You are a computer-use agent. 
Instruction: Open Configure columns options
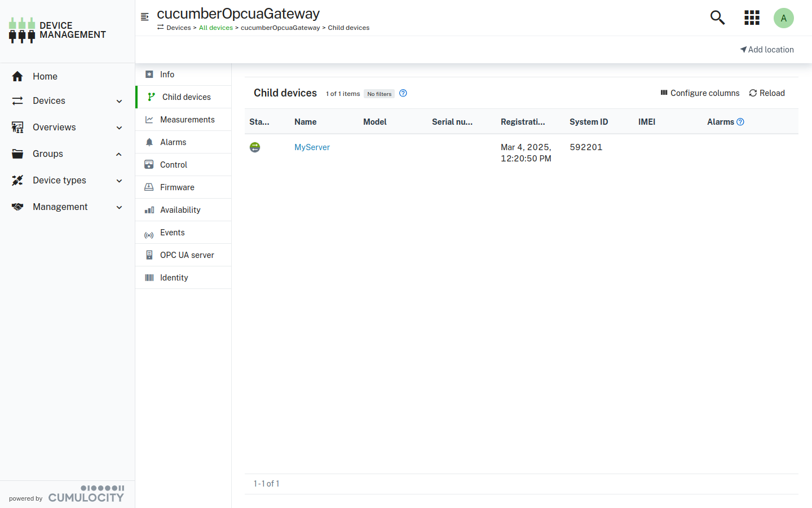(x=700, y=93)
